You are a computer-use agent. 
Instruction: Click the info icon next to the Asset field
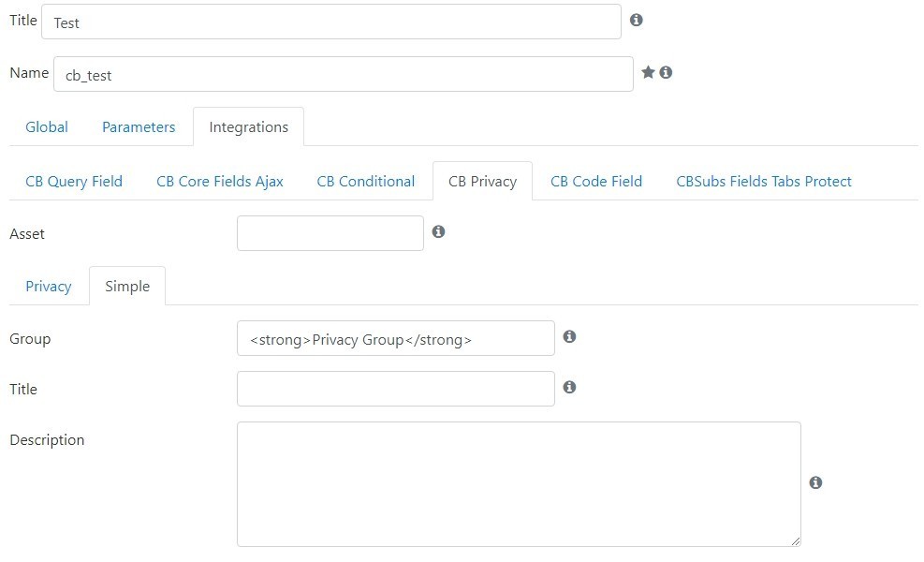[x=438, y=231]
